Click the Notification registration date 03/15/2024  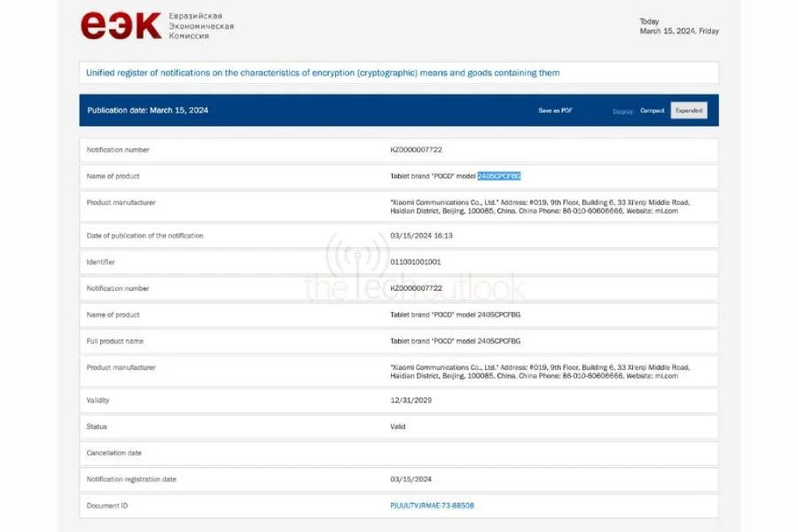tap(409, 479)
